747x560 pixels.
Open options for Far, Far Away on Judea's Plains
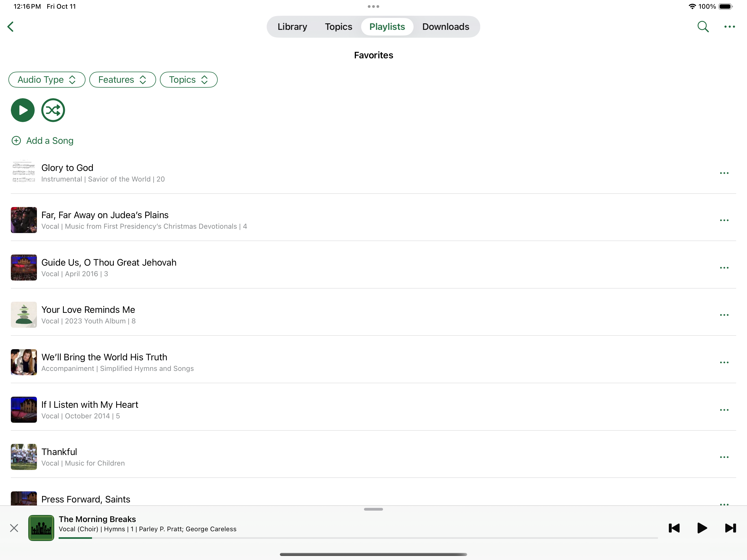pos(724,220)
